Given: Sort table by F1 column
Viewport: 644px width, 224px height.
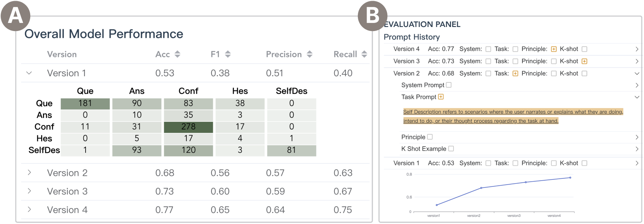Looking at the screenshot, I should (228, 54).
